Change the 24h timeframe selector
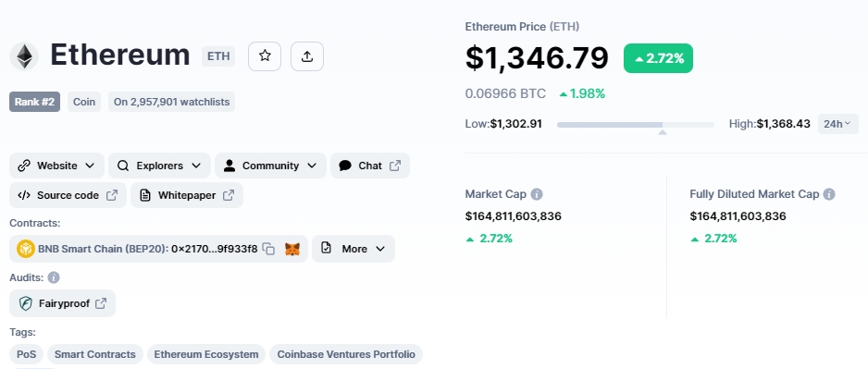868x369 pixels. [838, 124]
